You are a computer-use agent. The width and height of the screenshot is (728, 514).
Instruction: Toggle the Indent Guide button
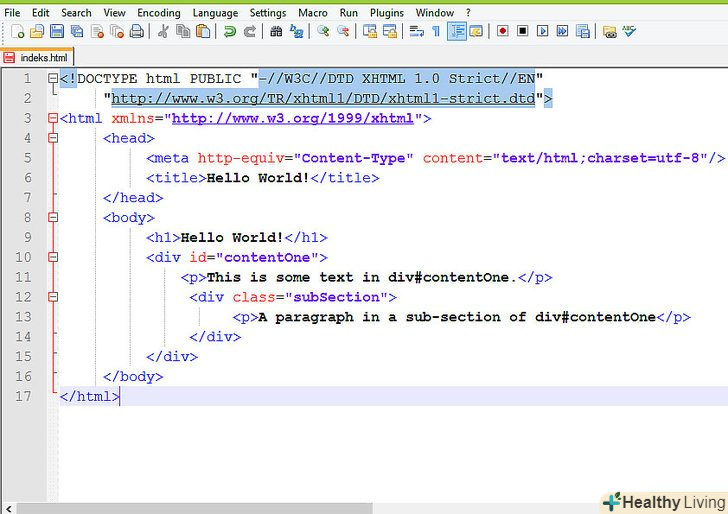pos(456,32)
